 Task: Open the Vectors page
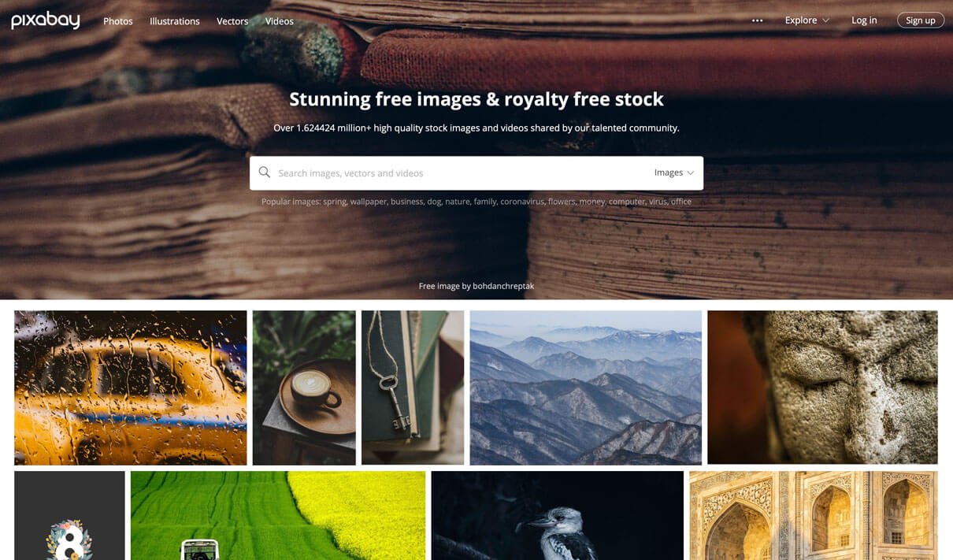[x=232, y=21]
